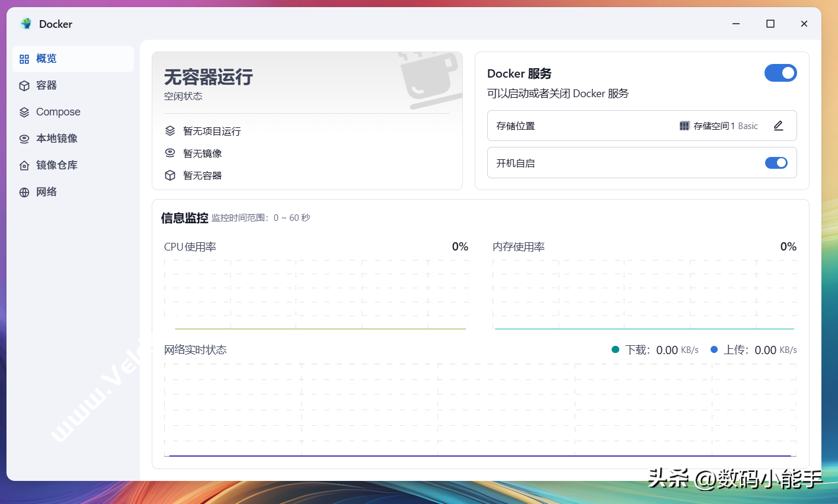Open the 暂无容器 status row
Screen dimensions: 838x504
pyautogui.click(x=202, y=175)
